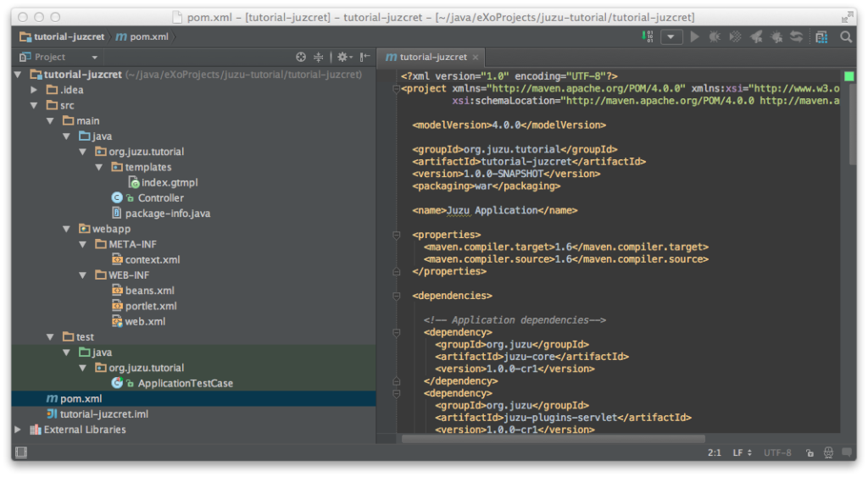This screenshot has height=477, width=868.
Task: Open the Hector inspector icon in status bar
Action: tap(828, 453)
